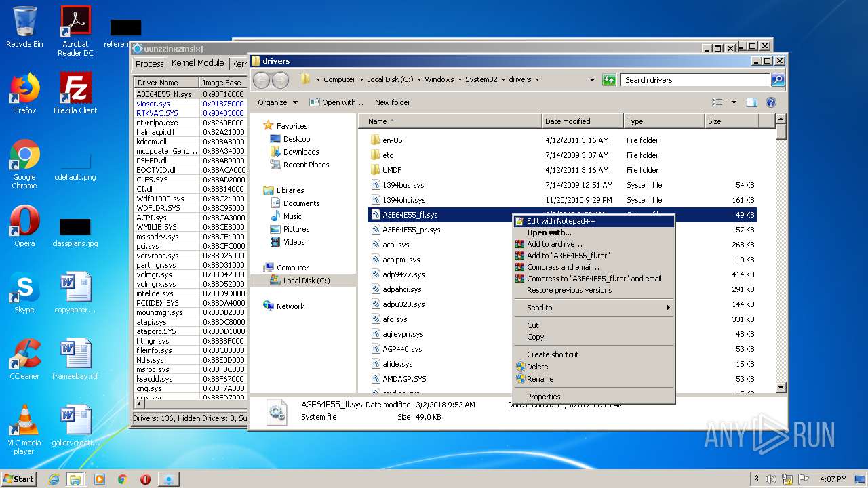The height and width of the screenshot is (488, 868).
Task: Open classplans.jpg desktop file
Action: [75, 232]
